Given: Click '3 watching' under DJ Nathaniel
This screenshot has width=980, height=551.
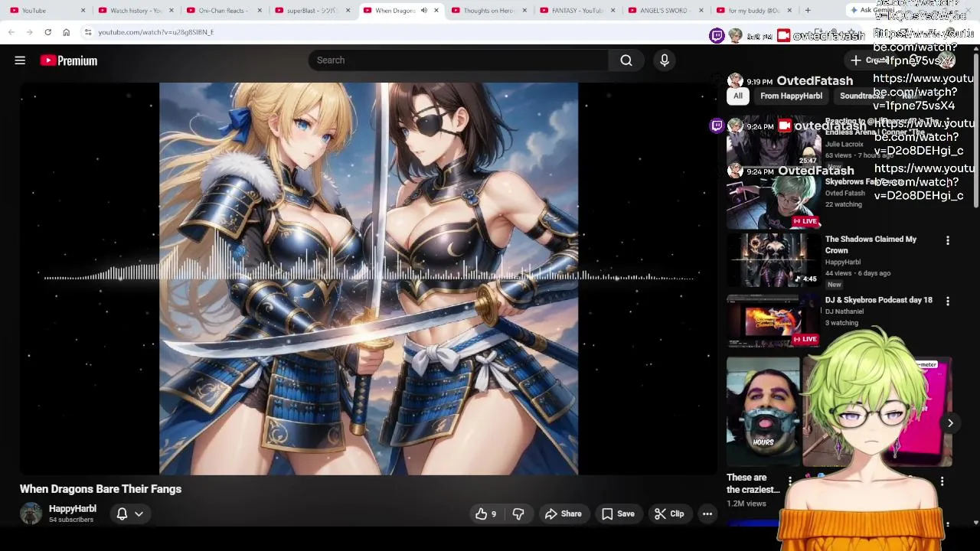Looking at the screenshot, I should click(841, 323).
